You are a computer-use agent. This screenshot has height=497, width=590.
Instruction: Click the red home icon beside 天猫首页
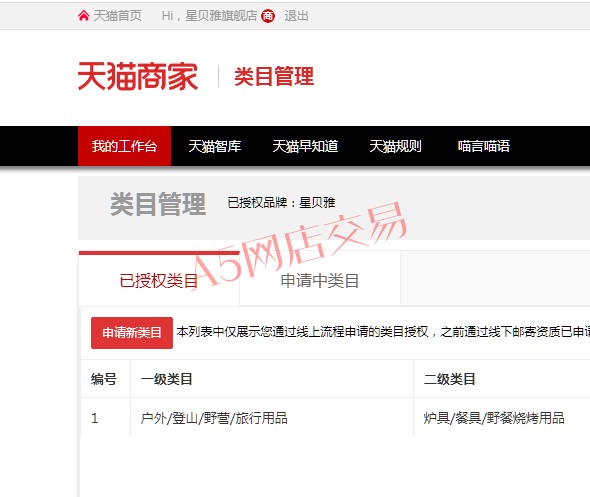[x=84, y=16]
